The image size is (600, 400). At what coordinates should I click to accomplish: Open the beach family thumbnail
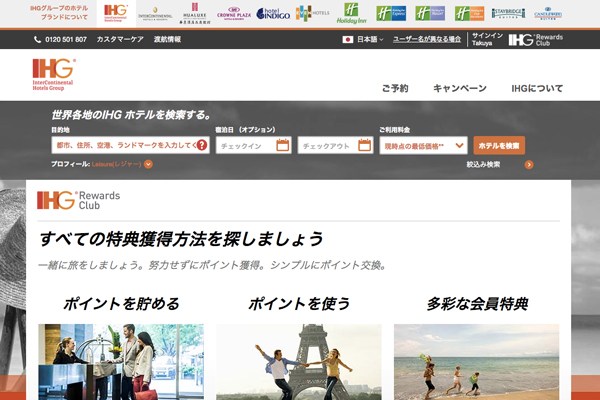click(476, 362)
